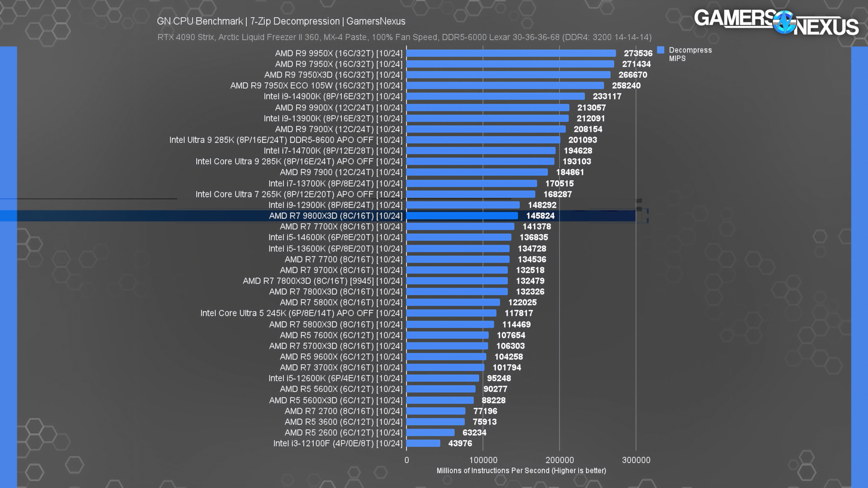This screenshot has width=868, height=488.
Task: Select the 'AMD R9 7900 (12C/24T)' label
Action: click(341, 173)
